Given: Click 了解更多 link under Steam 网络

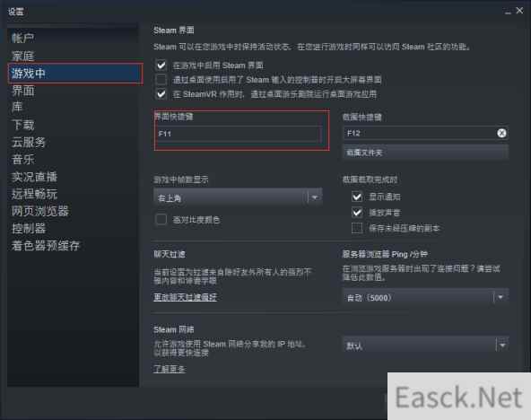Looking at the screenshot, I should (x=170, y=369).
